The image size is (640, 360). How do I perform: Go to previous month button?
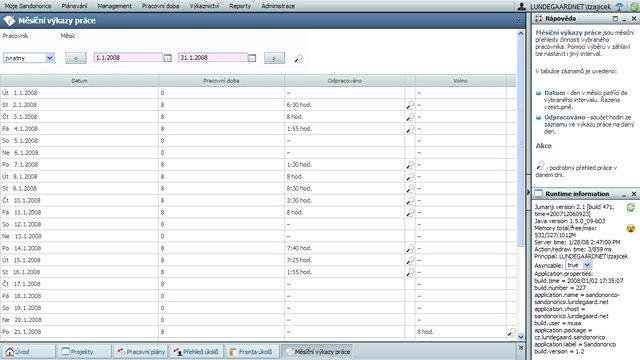point(76,58)
